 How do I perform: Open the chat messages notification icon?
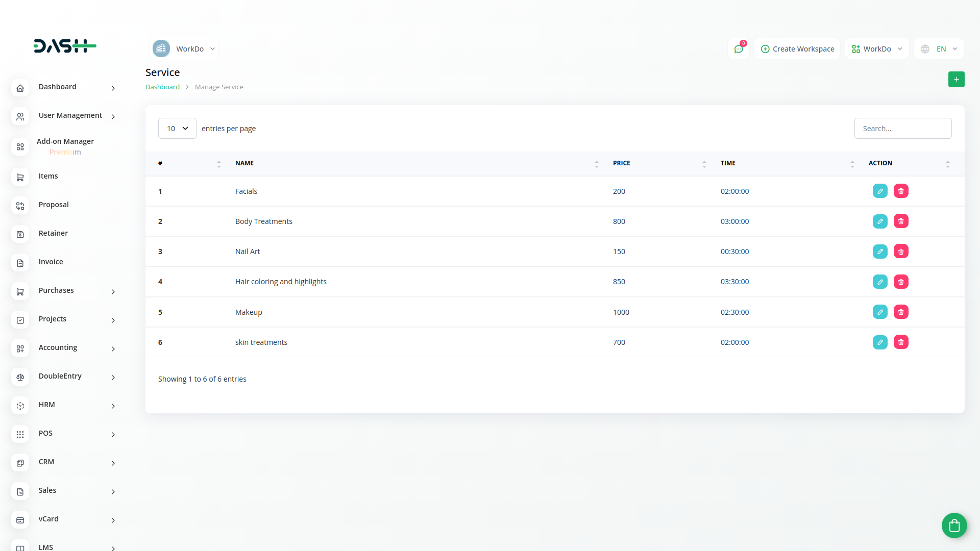click(739, 49)
